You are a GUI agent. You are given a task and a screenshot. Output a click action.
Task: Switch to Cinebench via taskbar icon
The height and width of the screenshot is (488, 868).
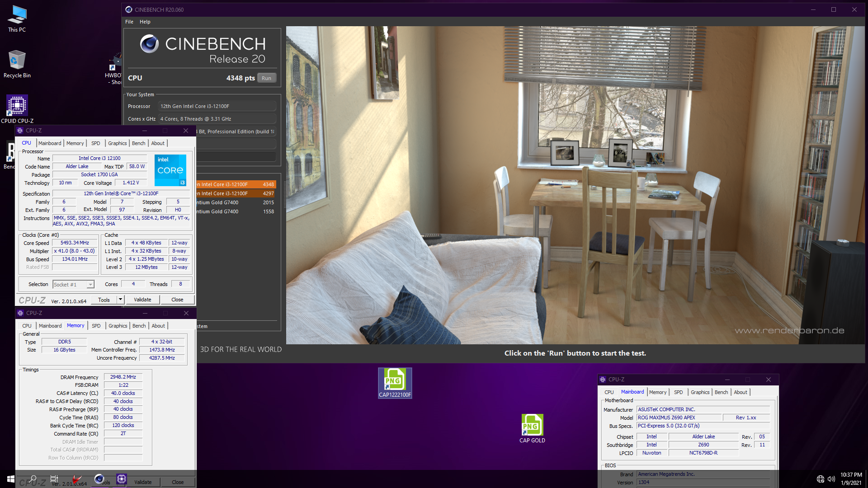point(99,479)
